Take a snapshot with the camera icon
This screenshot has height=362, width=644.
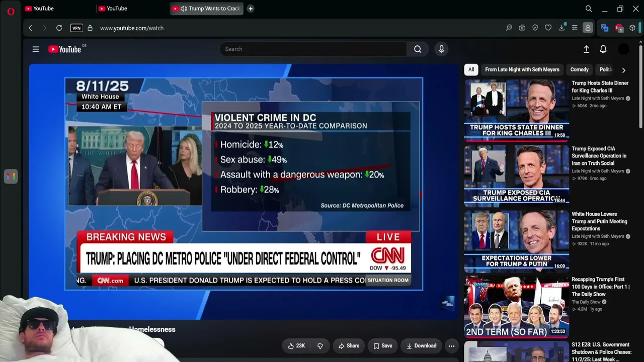click(x=522, y=28)
